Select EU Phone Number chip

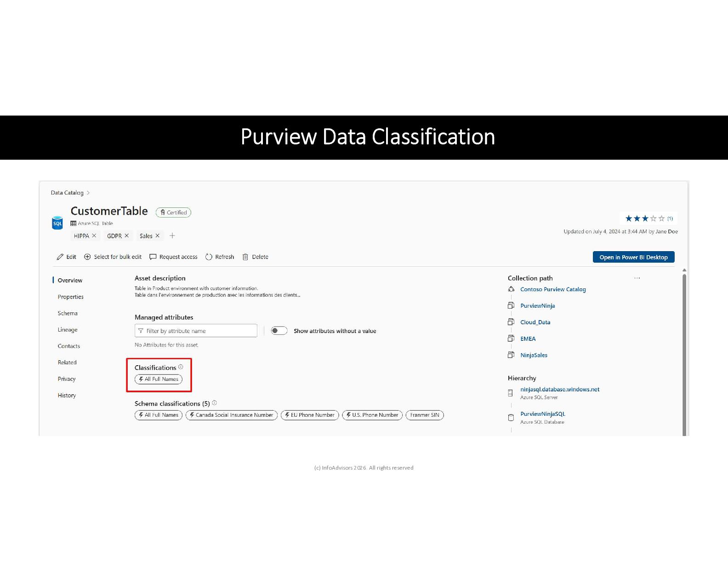[x=310, y=415]
